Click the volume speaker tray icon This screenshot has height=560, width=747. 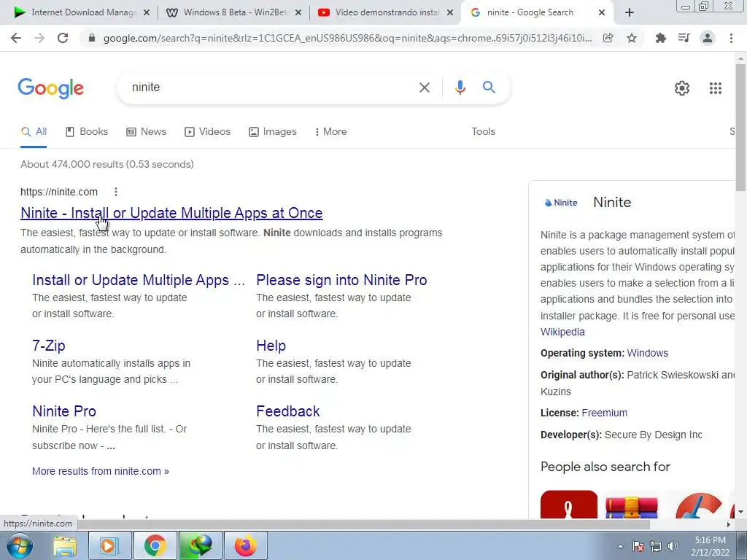tap(673, 546)
